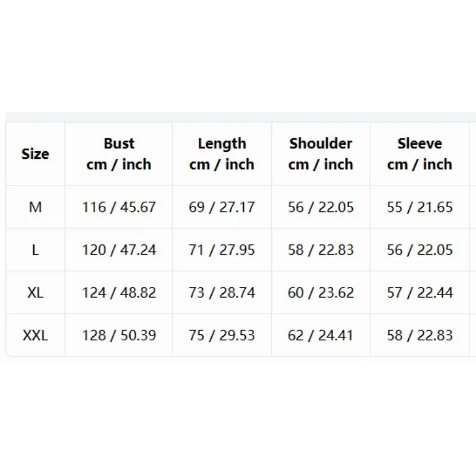476x476 pixels.
Task: Click the Size column header
Action: click(x=35, y=154)
